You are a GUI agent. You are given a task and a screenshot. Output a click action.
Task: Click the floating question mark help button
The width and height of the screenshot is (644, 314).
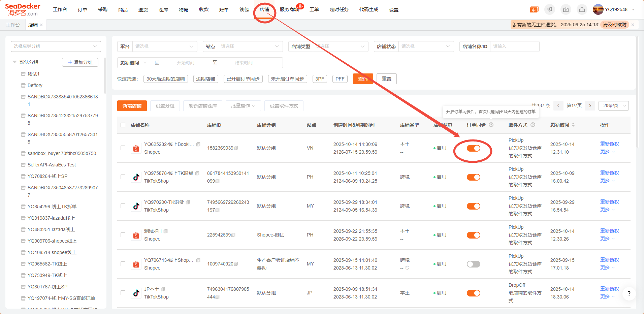pos(629,293)
